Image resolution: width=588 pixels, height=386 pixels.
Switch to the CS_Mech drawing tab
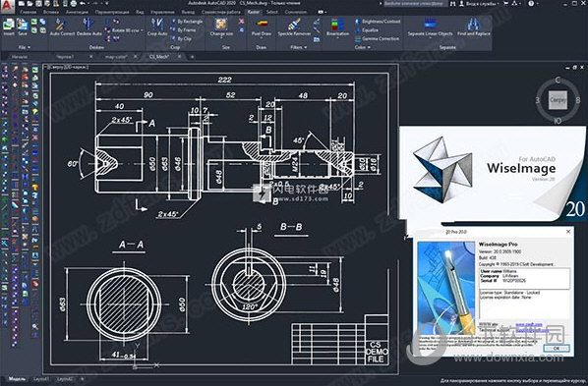[x=159, y=57]
